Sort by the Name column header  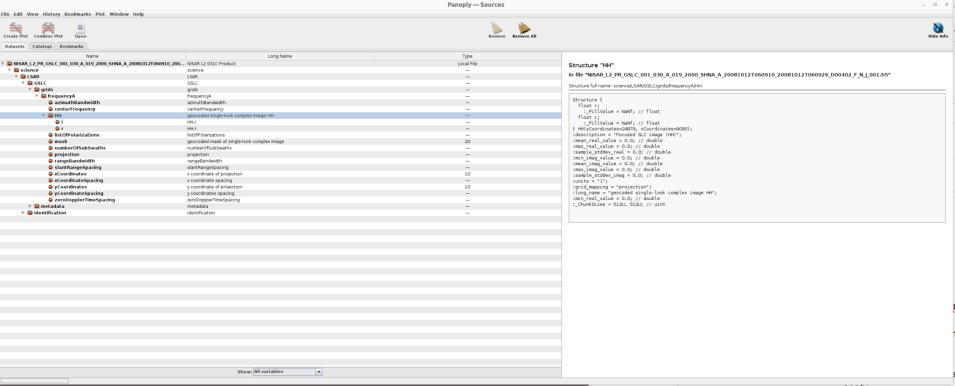tap(93, 56)
